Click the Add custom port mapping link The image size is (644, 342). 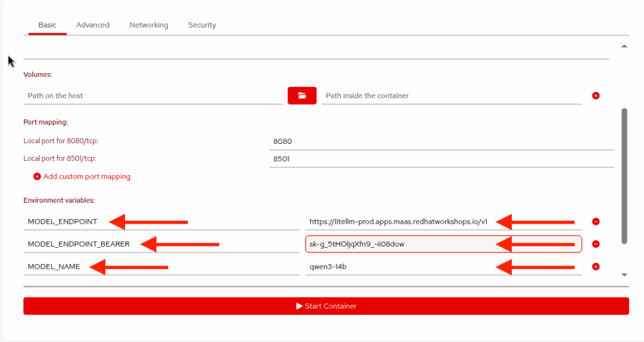[86, 177]
